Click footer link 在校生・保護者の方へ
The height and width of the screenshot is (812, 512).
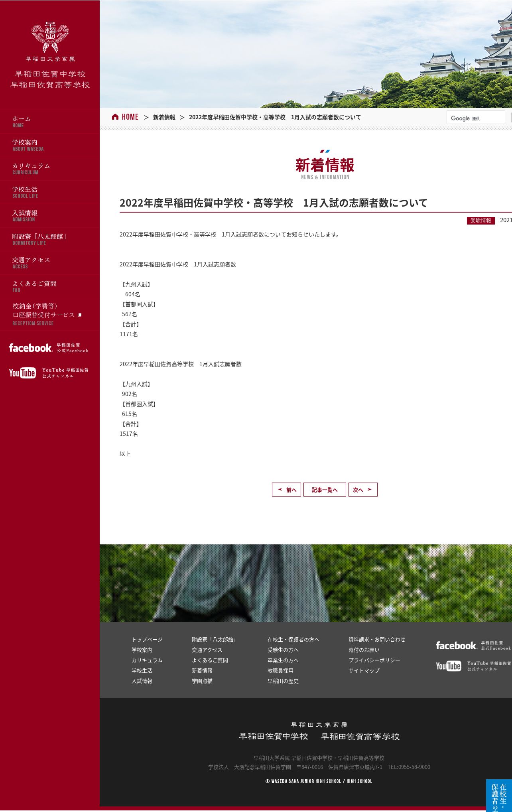point(293,639)
